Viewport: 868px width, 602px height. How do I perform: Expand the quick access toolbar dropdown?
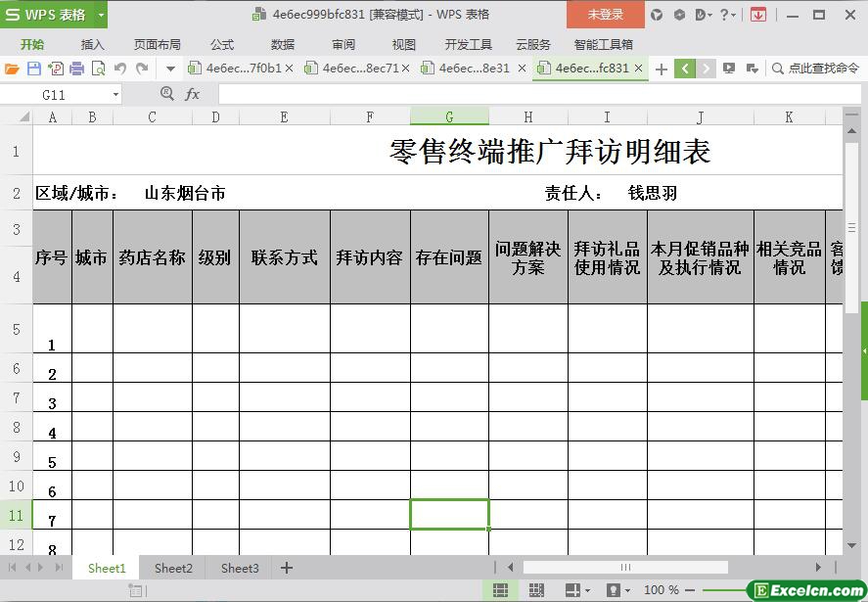coord(170,69)
